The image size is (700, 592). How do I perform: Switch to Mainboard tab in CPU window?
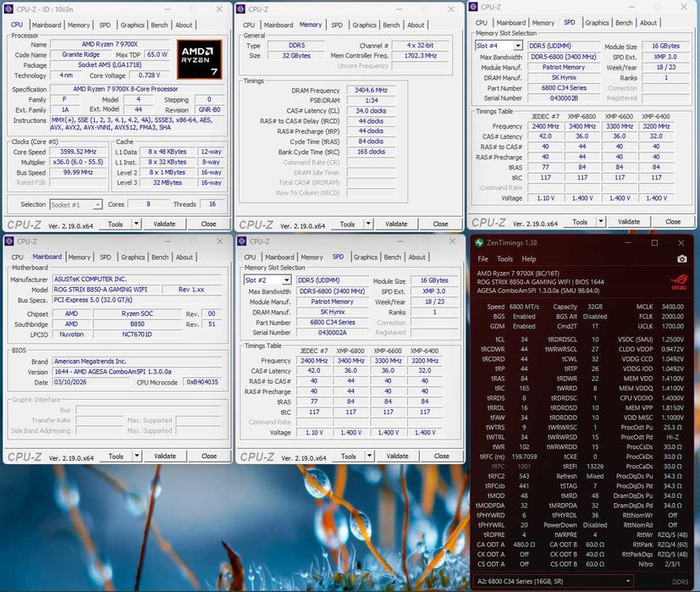[x=47, y=25]
